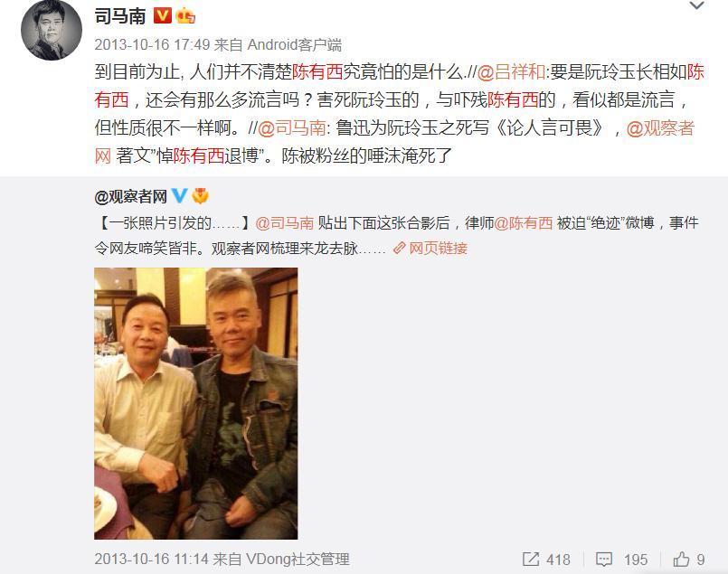728x574 pixels.
Task: Enlarge the photo of two men
Action: click(x=196, y=403)
